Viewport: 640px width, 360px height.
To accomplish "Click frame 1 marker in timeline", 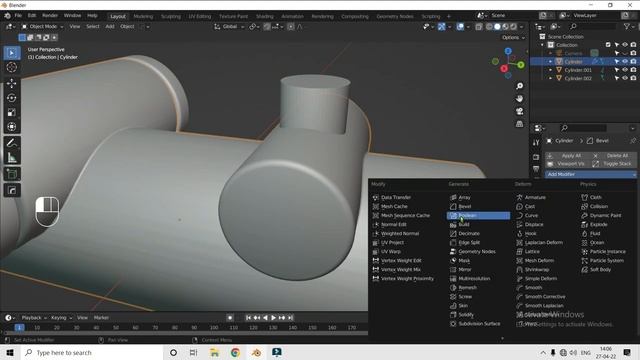I will (x=19, y=328).
